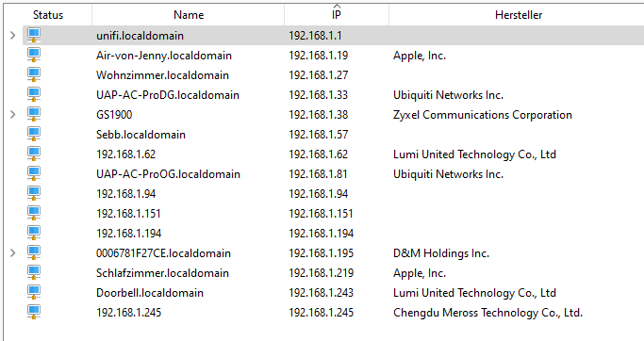Sort by the Hersteller column header

[519, 15]
